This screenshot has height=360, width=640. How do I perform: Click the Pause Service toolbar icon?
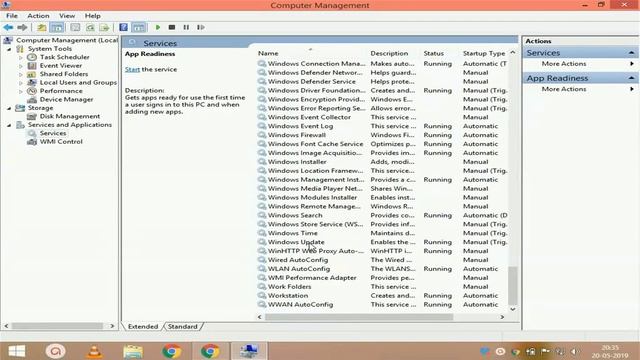(x=186, y=27)
